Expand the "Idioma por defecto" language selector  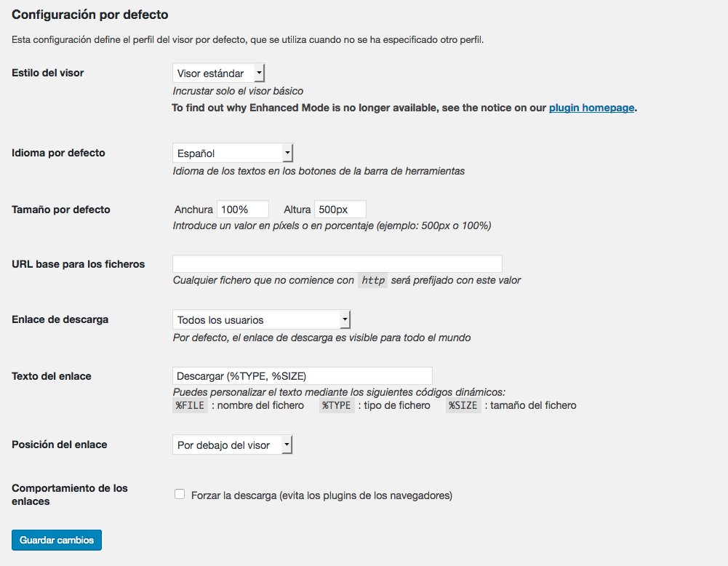231,153
